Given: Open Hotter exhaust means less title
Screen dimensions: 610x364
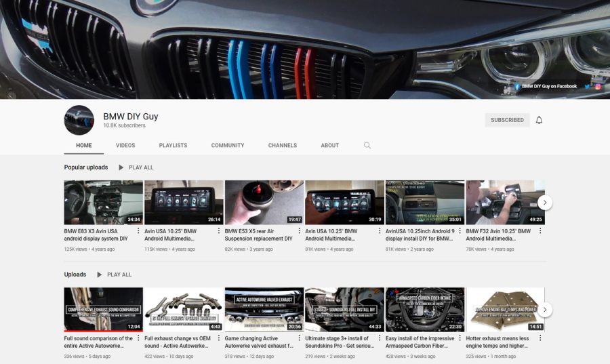Looking at the screenshot, I should (x=497, y=342).
